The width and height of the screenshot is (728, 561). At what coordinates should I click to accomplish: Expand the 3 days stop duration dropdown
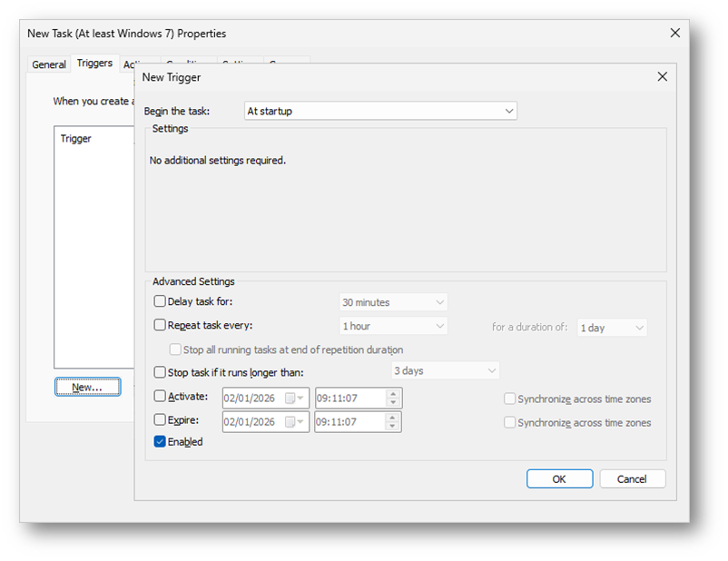click(445, 371)
